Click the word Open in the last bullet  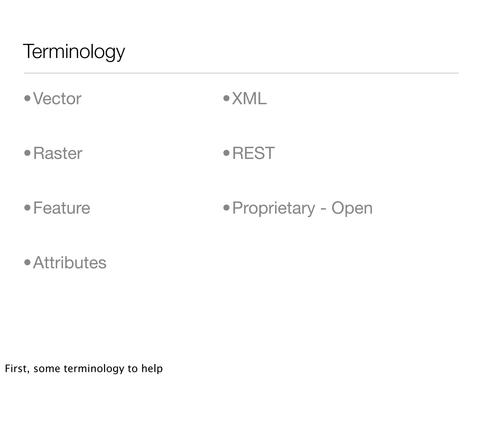tap(352, 208)
